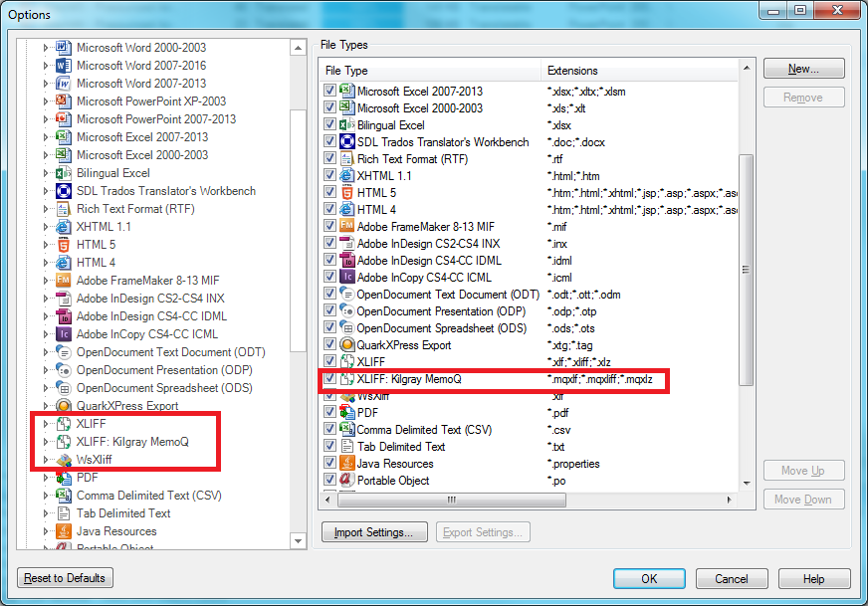The image size is (868, 606).
Task: Expand Comma Delimited Text (CSV) tree node
Action: pos(46,496)
